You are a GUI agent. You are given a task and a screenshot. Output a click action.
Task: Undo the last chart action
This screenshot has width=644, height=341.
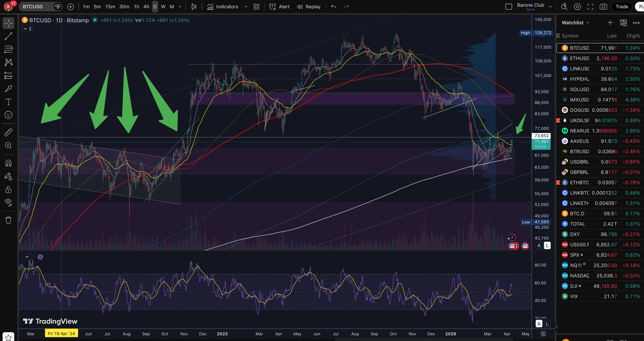[333, 7]
